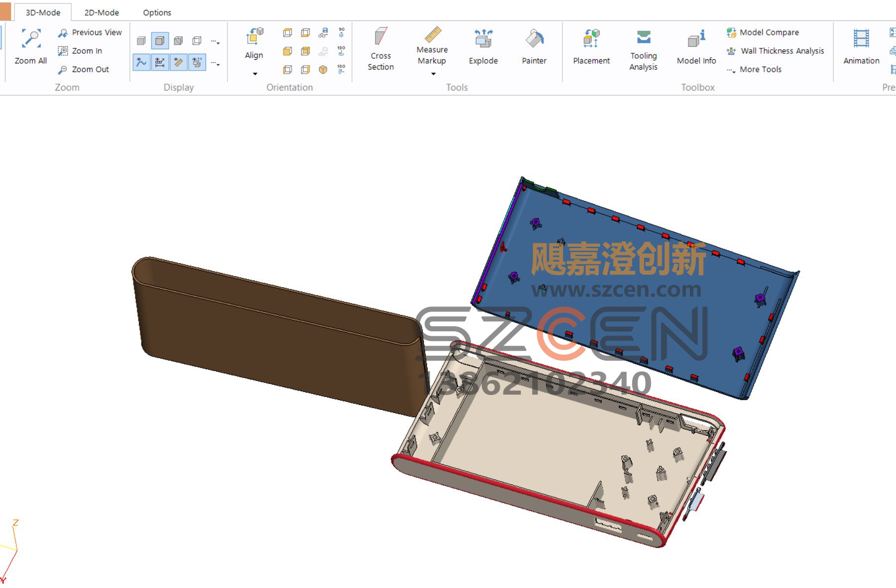This screenshot has height=588, width=896.
Task: Open Model Info
Action: 696,46
